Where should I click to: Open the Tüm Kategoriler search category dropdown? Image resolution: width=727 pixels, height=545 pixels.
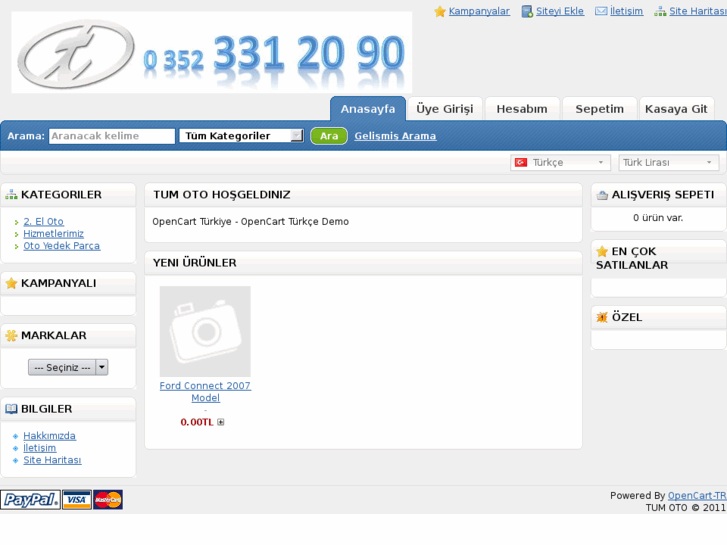pos(242,136)
